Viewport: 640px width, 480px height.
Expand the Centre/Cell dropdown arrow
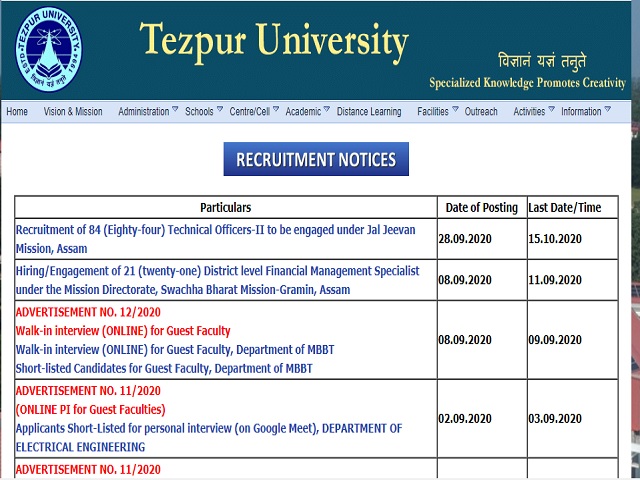click(x=276, y=109)
